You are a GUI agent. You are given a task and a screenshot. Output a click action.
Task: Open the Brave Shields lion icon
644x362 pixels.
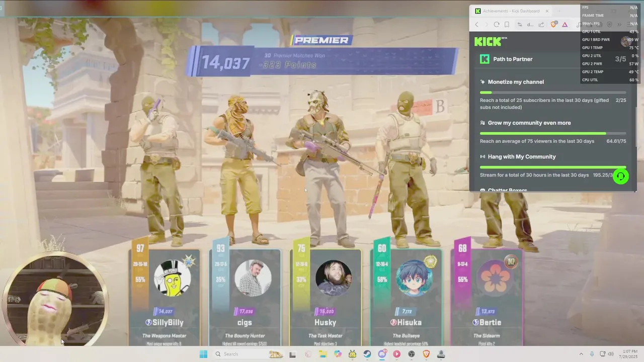[554, 25]
